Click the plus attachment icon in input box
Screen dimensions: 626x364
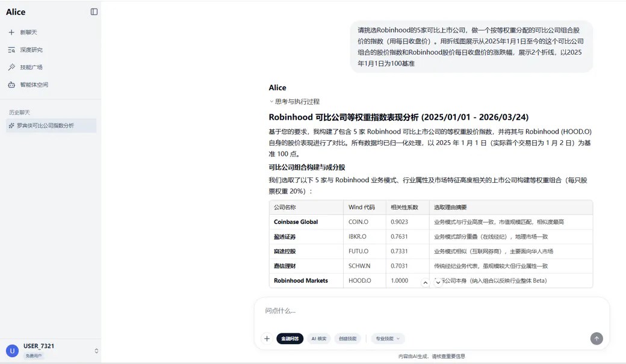(267, 339)
